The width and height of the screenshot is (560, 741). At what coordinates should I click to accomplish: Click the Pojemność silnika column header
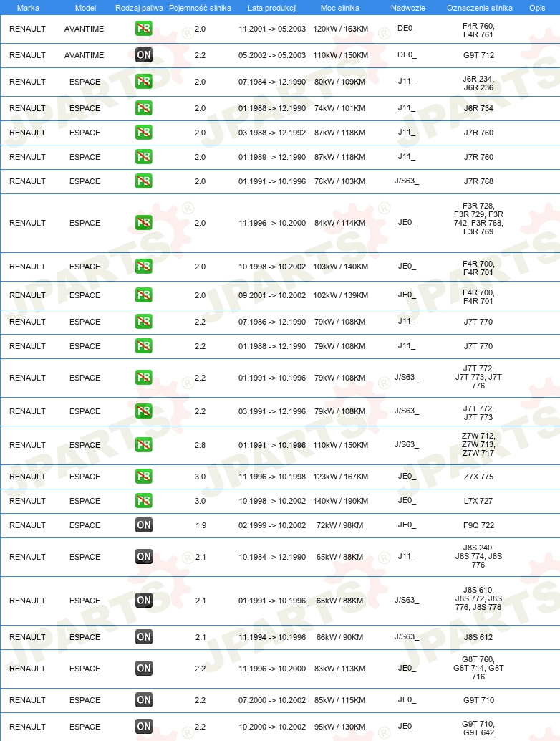pos(201,8)
